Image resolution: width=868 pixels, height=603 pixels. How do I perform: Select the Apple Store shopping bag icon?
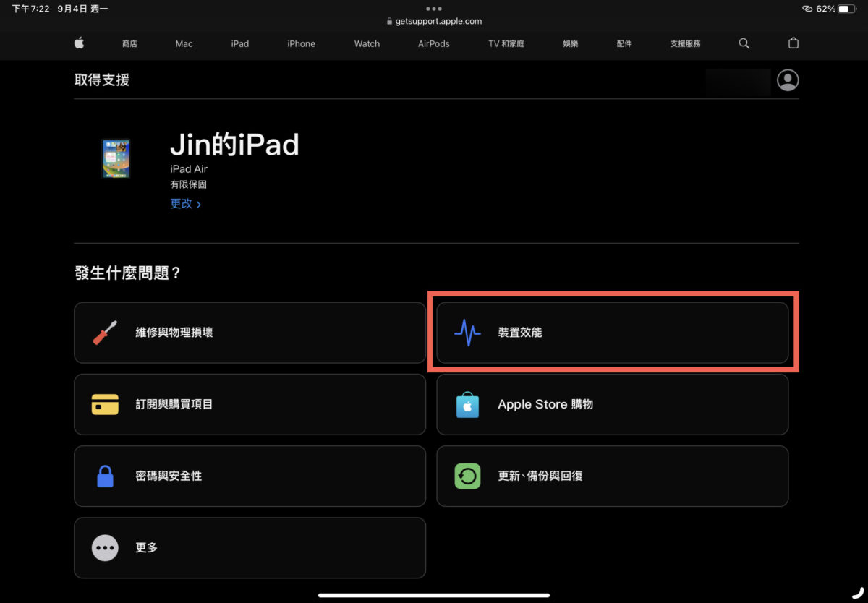467,404
